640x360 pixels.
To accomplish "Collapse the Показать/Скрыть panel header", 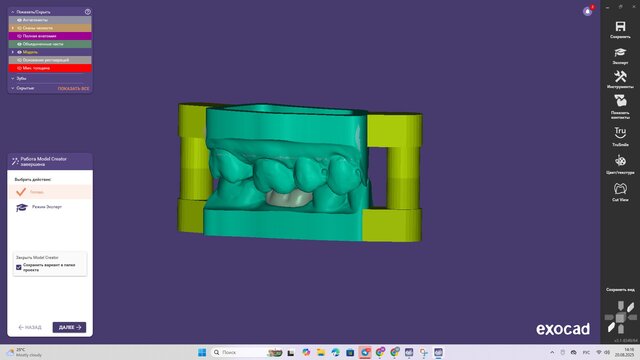I will pyautogui.click(x=13, y=12).
